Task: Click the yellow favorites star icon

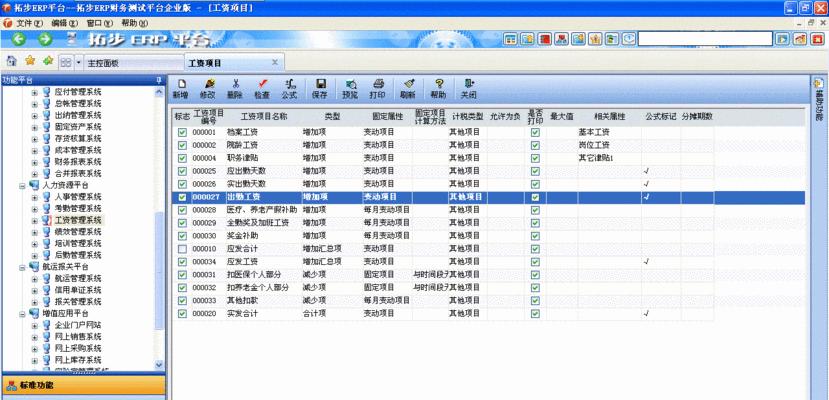Action: [30, 61]
